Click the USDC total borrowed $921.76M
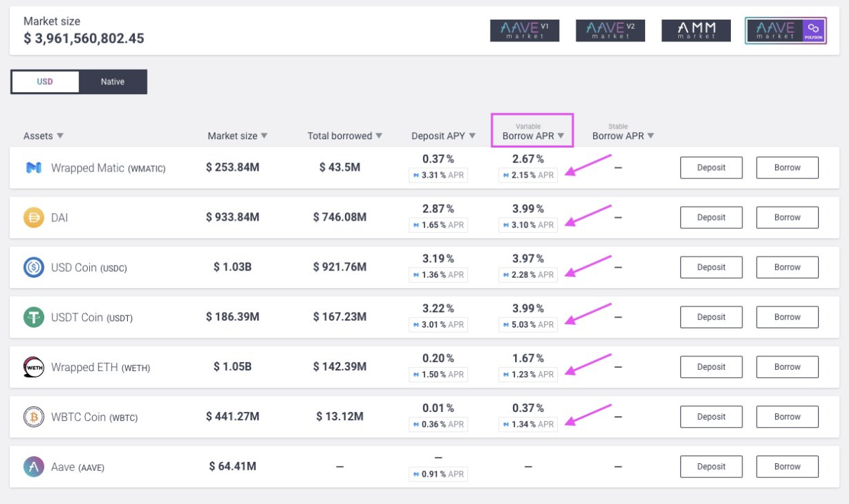 coord(339,268)
